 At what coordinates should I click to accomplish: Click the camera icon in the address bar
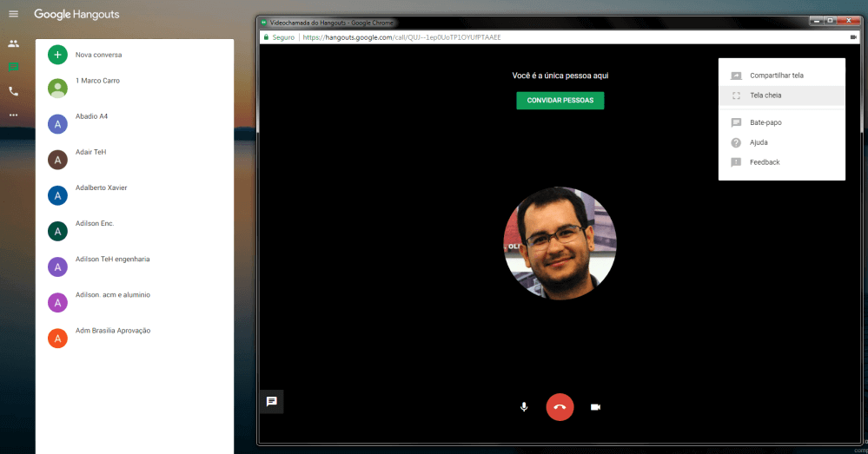[852, 38]
